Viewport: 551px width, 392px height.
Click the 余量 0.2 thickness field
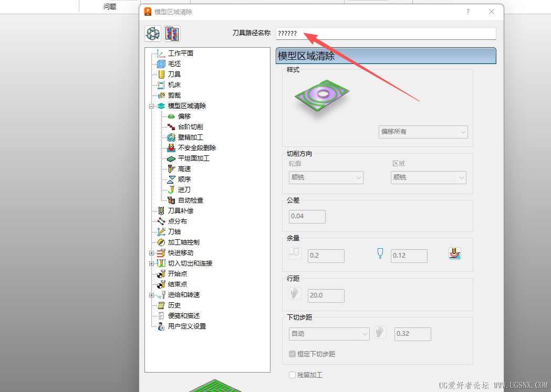point(326,256)
